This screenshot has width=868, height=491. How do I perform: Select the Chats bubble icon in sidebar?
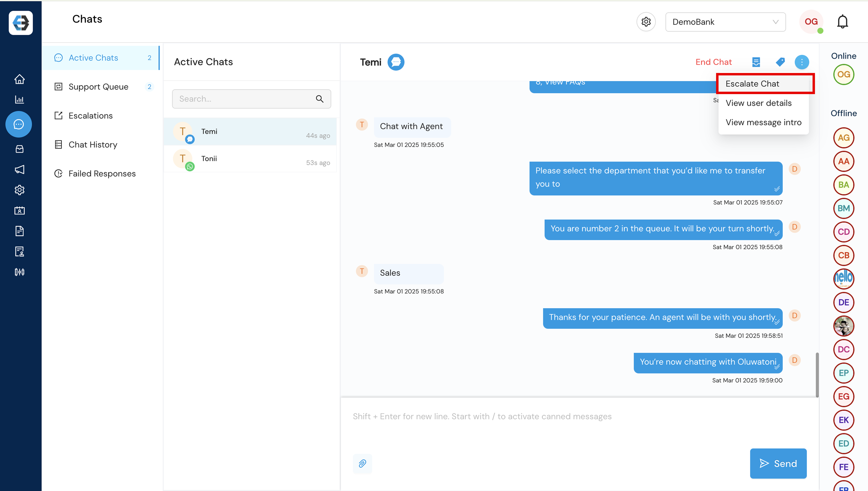pyautogui.click(x=19, y=124)
